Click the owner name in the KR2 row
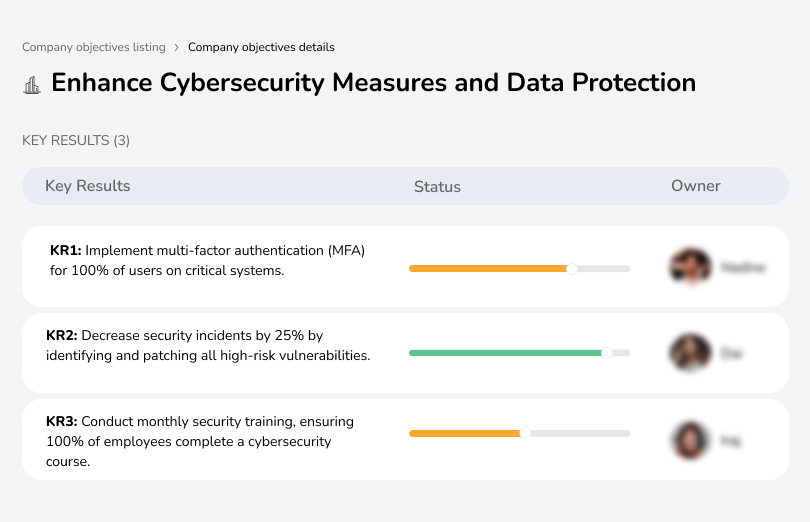The height and width of the screenshot is (522, 810). coord(731,354)
